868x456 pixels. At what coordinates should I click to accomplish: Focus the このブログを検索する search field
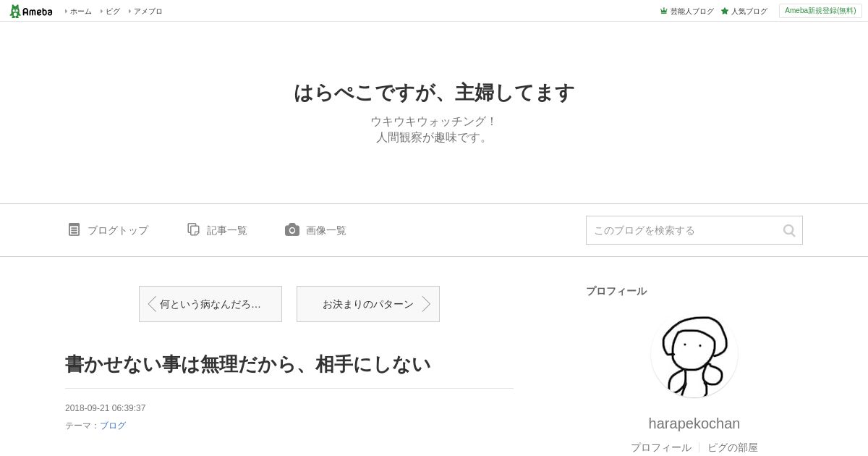[x=684, y=230]
